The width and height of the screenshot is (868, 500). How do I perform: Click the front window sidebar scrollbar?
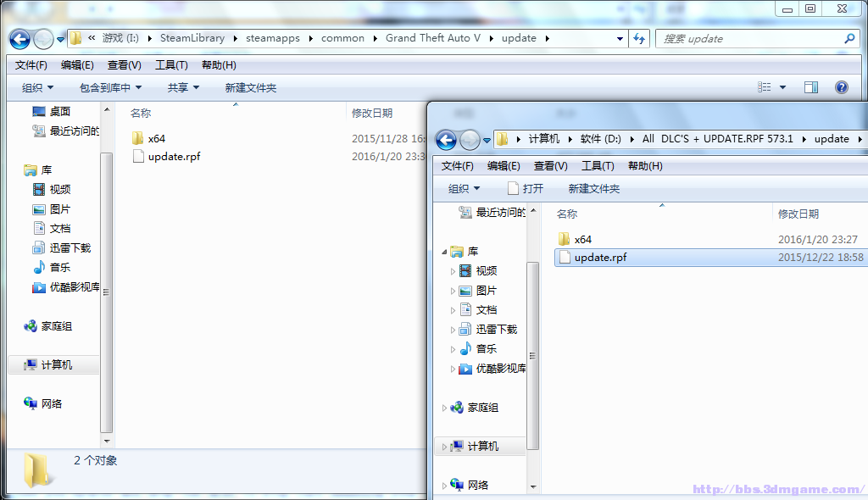point(532,355)
